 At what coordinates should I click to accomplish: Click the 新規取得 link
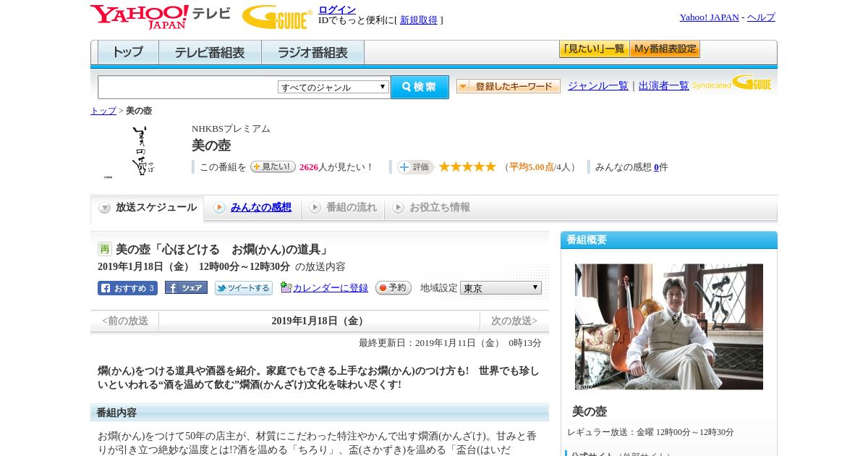pos(419,20)
